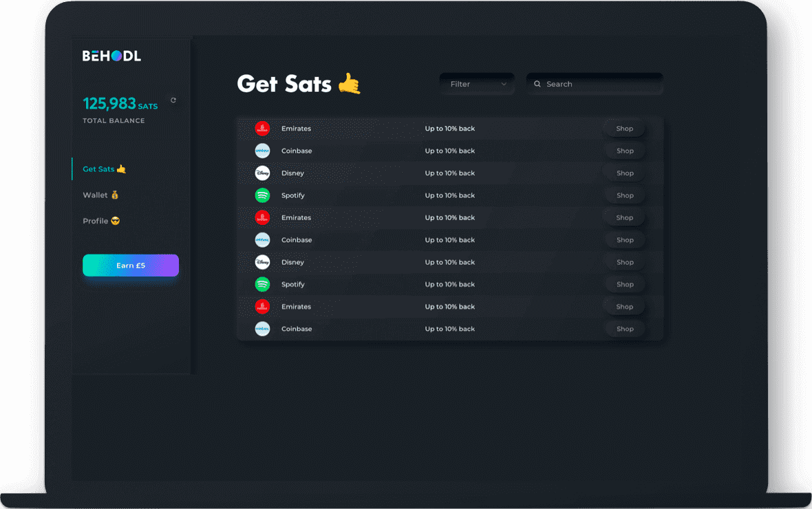Click the second Spotify name text

pyautogui.click(x=293, y=285)
